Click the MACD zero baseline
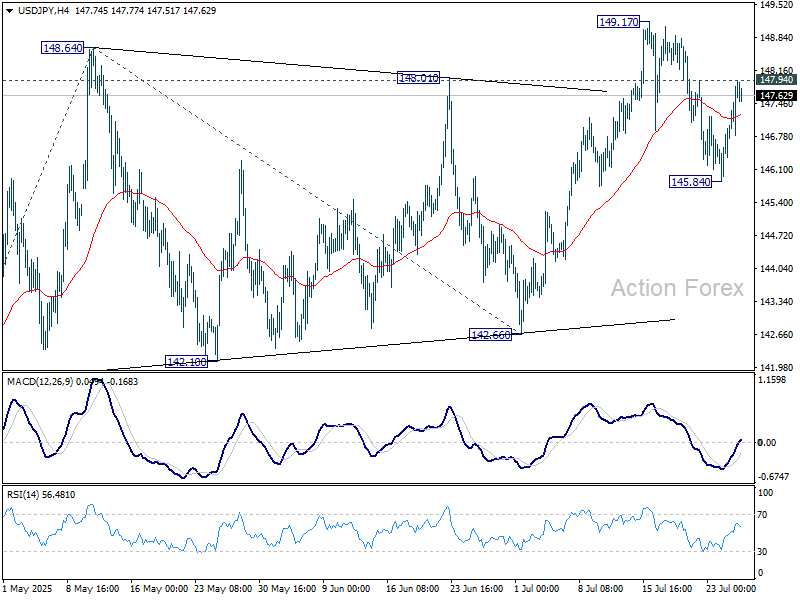This screenshot has height=600, width=800. [x=400, y=440]
